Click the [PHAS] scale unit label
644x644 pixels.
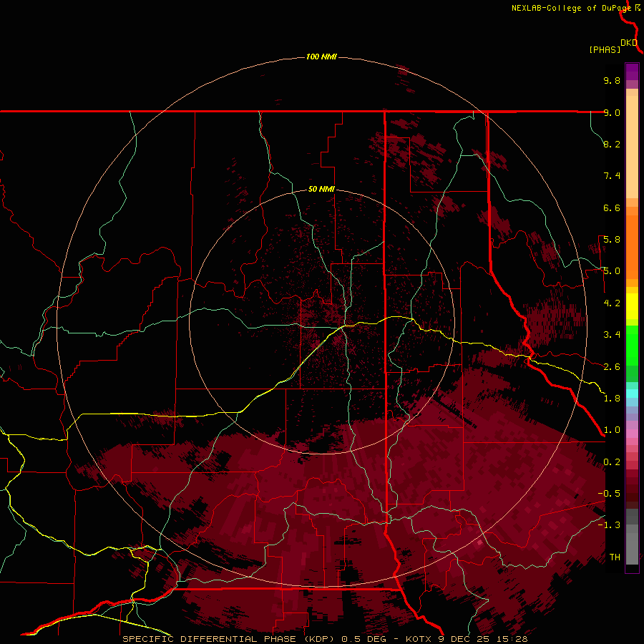coord(605,49)
